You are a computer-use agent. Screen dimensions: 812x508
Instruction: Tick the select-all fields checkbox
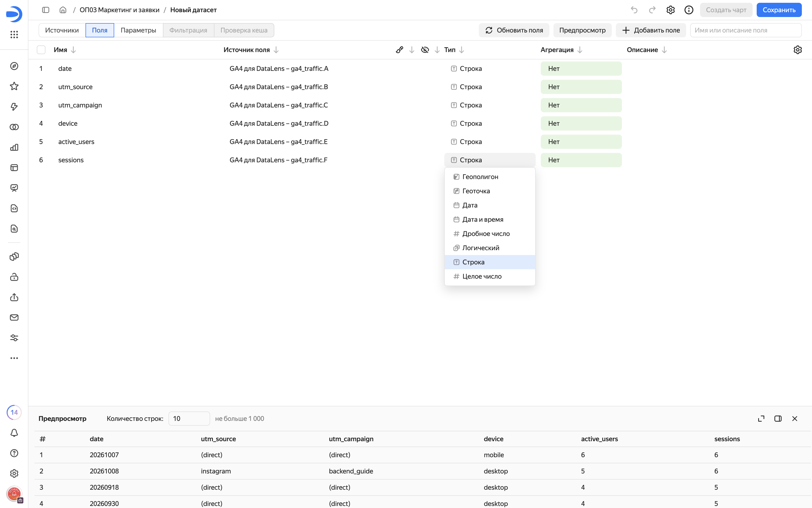pyautogui.click(x=41, y=50)
